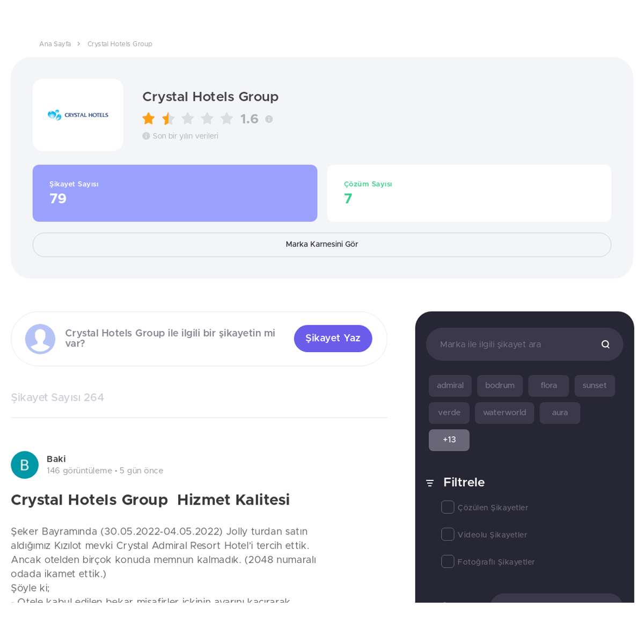
Task: Click the search magnifier icon
Action: pos(605,345)
